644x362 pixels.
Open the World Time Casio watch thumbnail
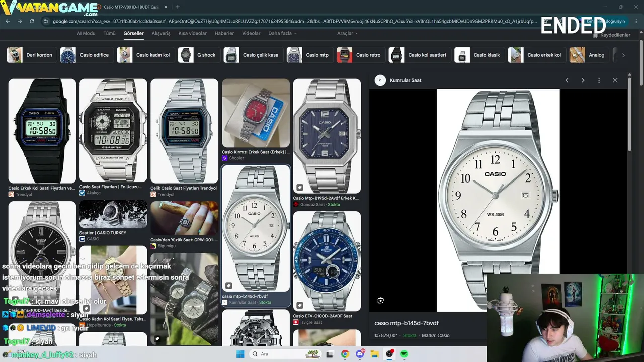coord(113,130)
